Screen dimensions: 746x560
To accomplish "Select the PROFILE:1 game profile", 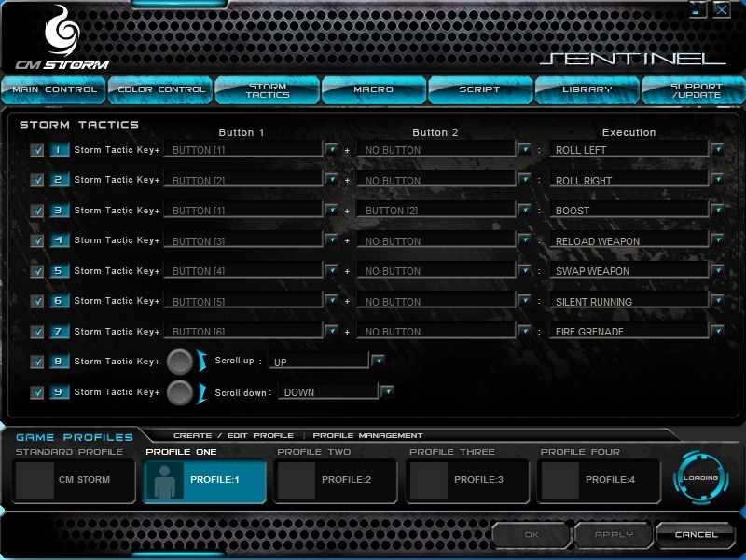I will coord(204,481).
